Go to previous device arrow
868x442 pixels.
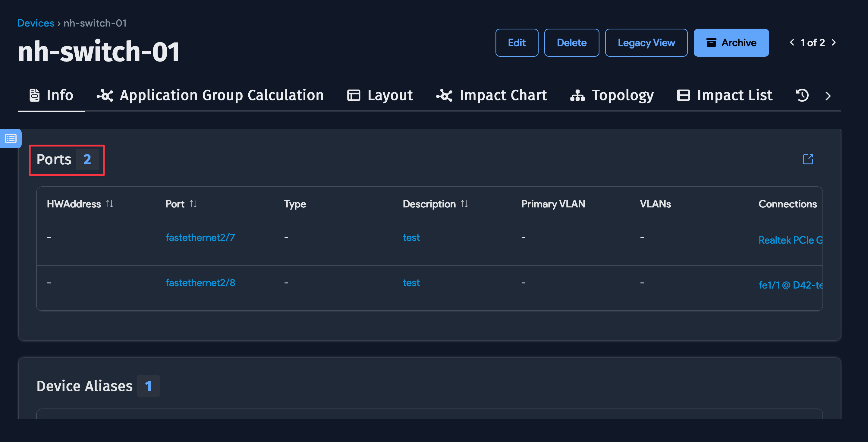(792, 43)
